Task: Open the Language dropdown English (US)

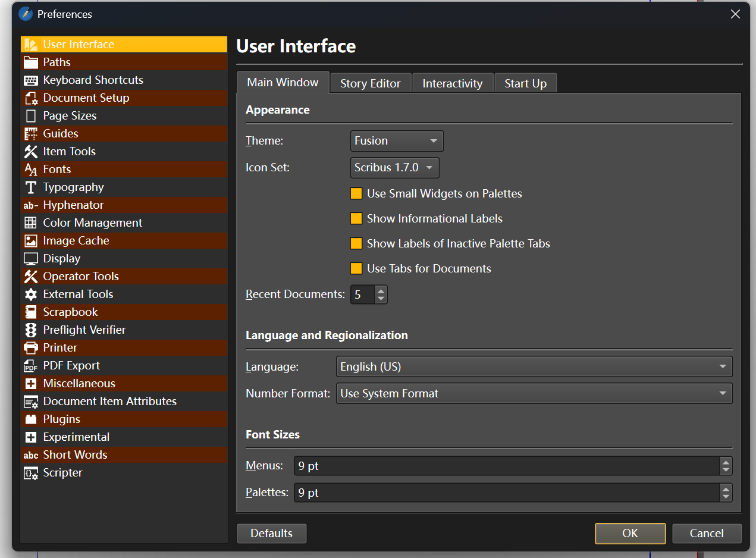Action: (534, 367)
